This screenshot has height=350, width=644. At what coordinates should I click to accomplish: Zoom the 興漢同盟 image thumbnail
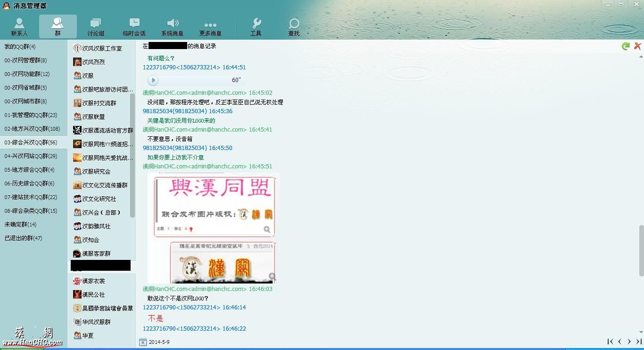[267, 229]
